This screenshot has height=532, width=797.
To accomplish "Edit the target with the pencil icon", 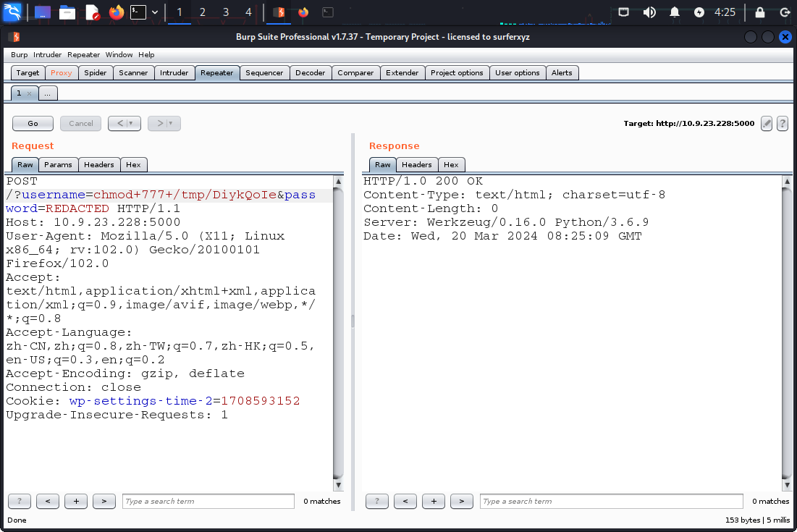I will pos(767,123).
